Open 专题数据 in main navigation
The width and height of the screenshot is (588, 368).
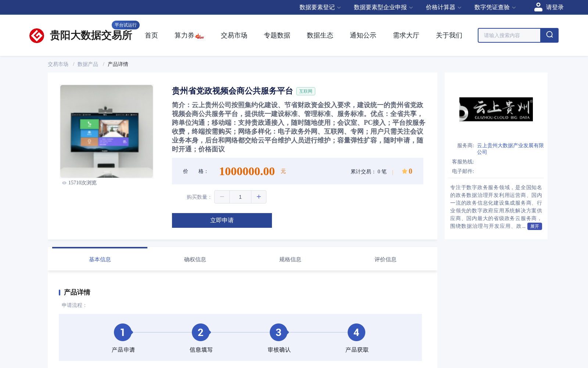[277, 35]
